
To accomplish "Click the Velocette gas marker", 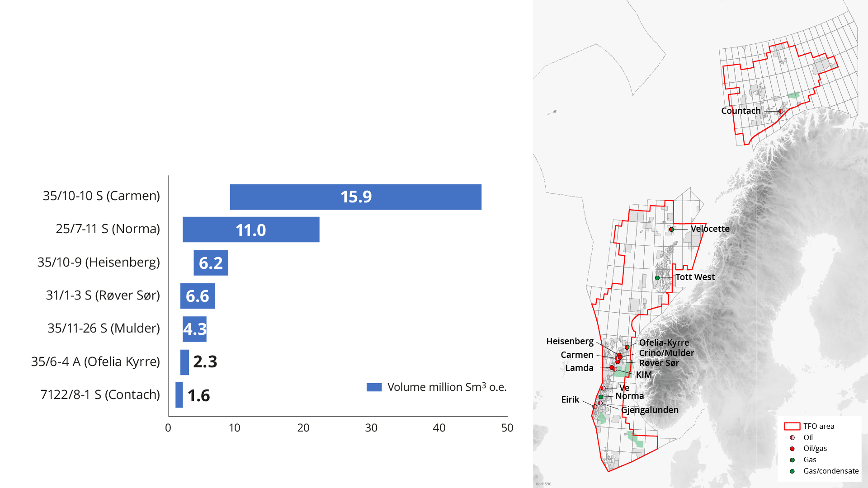I will point(671,230).
